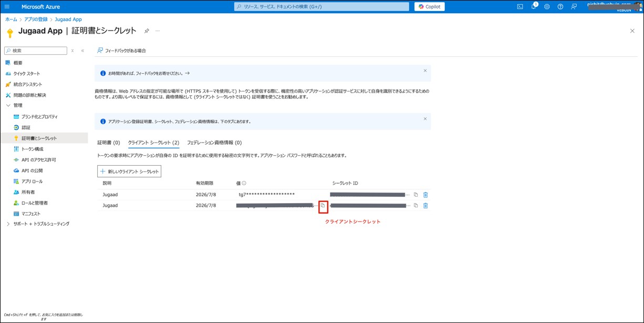This screenshot has height=323, width=644.
Task: Go to ホーム breadcrumb
Action: [x=11, y=19]
